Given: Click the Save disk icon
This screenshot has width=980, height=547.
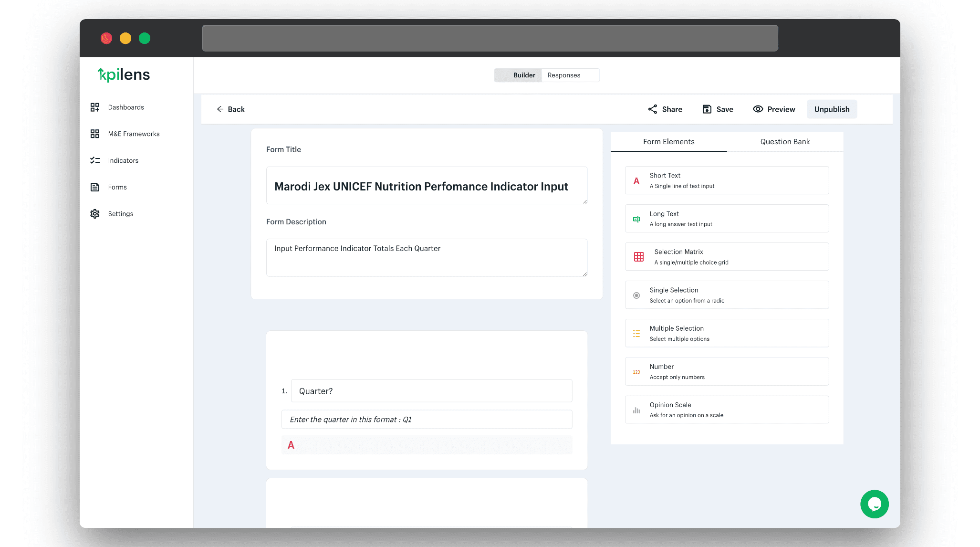Looking at the screenshot, I should (707, 109).
